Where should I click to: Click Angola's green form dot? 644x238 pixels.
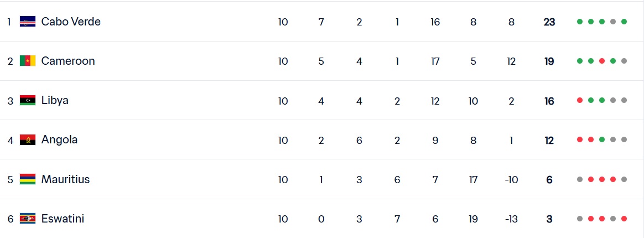tap(602, 139)
